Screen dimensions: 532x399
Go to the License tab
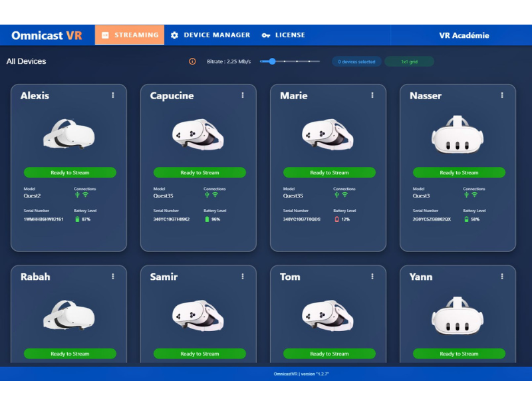283,35
